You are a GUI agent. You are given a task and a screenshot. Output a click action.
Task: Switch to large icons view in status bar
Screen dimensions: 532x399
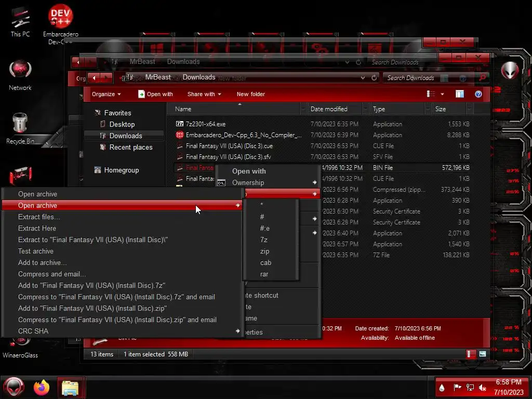pyautogui.click(x=483, y=354)
